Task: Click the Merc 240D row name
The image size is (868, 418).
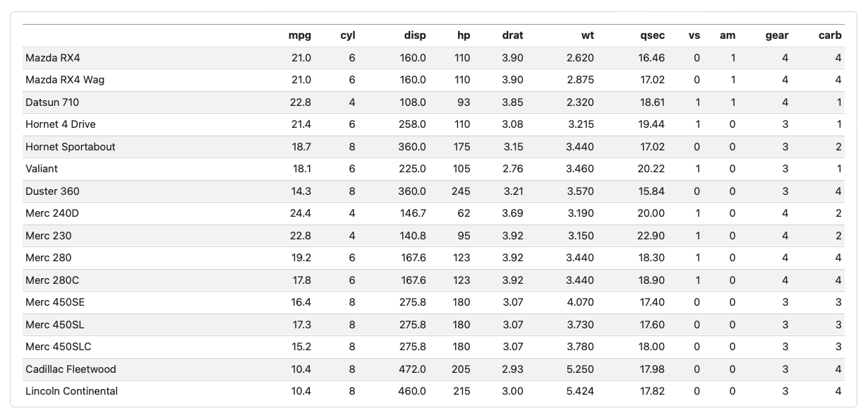Action: [52, 213]
